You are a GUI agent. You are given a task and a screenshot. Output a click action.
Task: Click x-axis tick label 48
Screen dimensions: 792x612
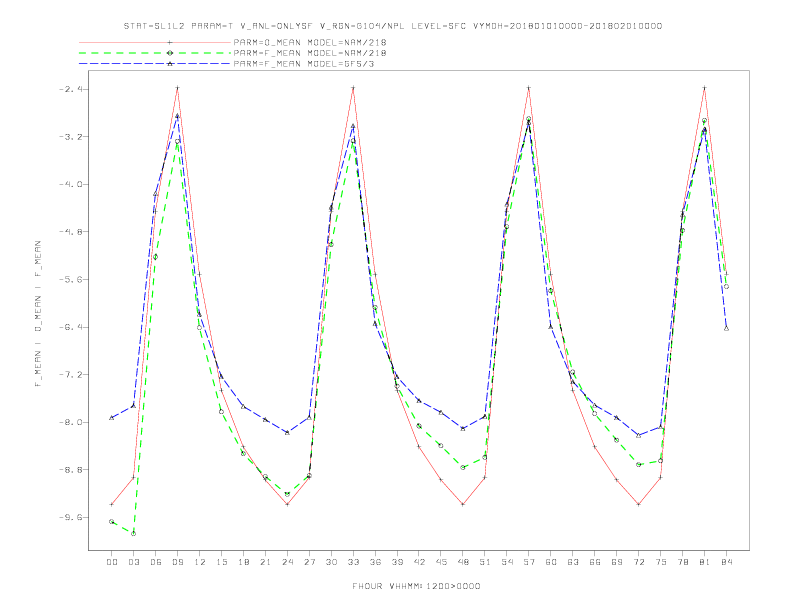point(463,562)
